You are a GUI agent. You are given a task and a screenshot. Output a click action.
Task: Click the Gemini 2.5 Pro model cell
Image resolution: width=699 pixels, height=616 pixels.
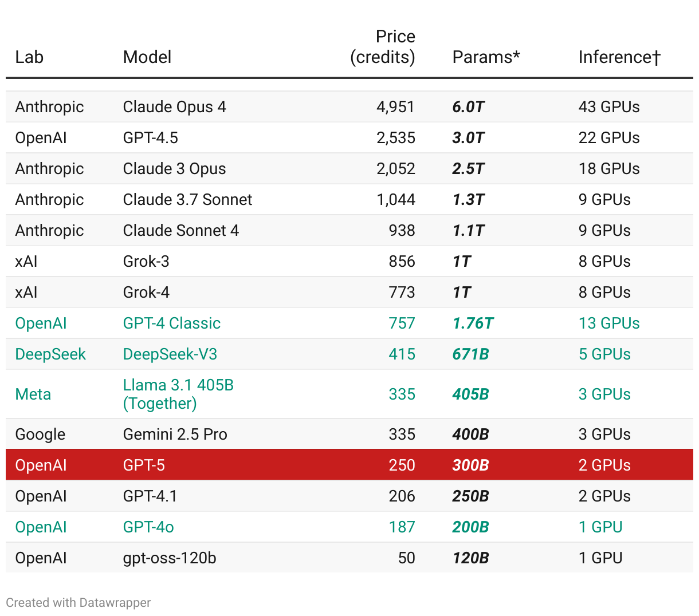tap(175, 435)
